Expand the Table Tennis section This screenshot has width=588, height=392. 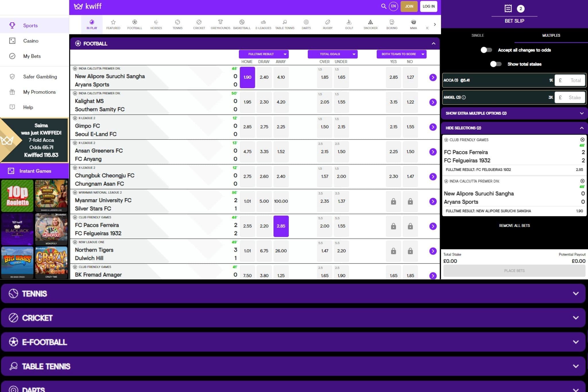(293, 366)
